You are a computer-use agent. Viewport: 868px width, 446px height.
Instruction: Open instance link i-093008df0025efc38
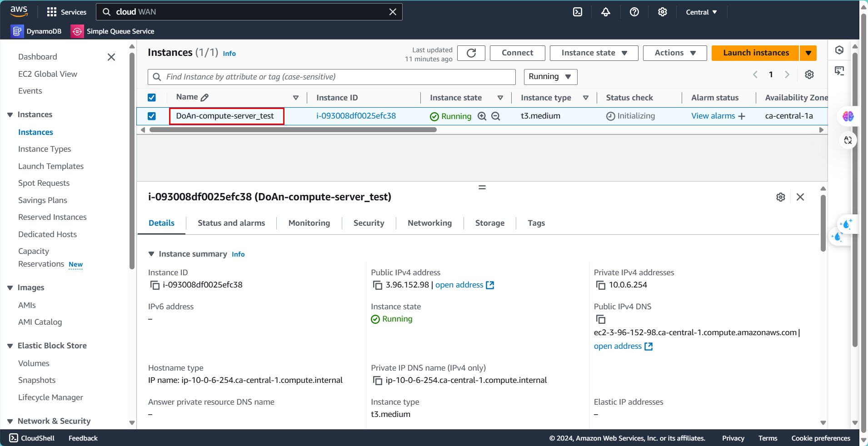coord(356,116)
